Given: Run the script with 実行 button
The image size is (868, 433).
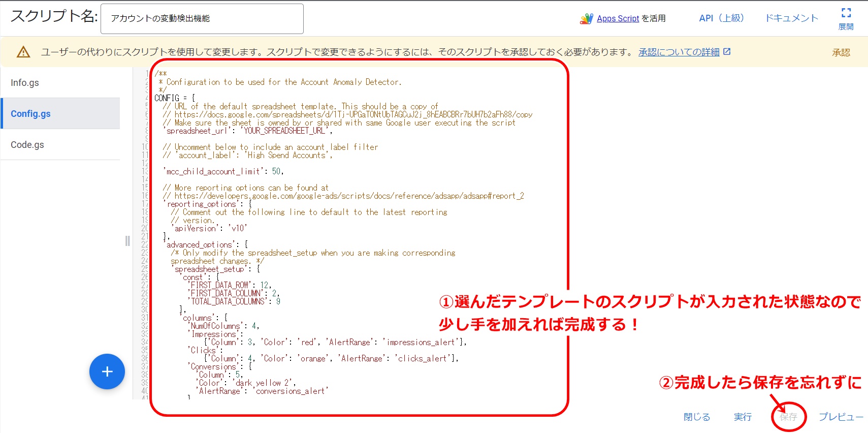Looking at the screenshot, I should coord(743,417).
